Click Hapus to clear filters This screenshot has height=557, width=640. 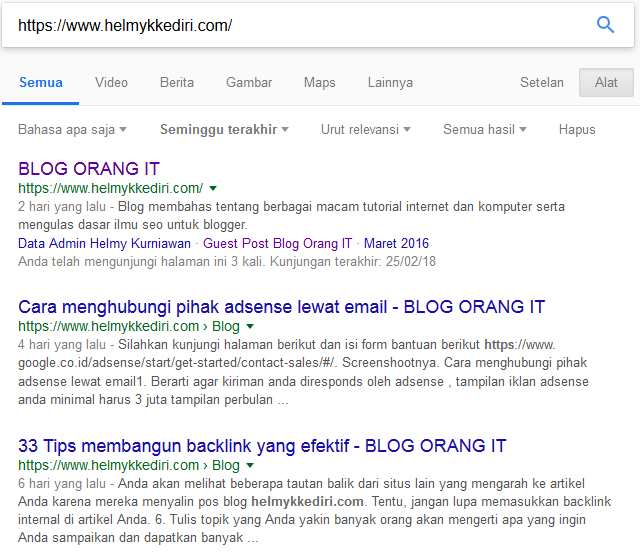point(577,129)
